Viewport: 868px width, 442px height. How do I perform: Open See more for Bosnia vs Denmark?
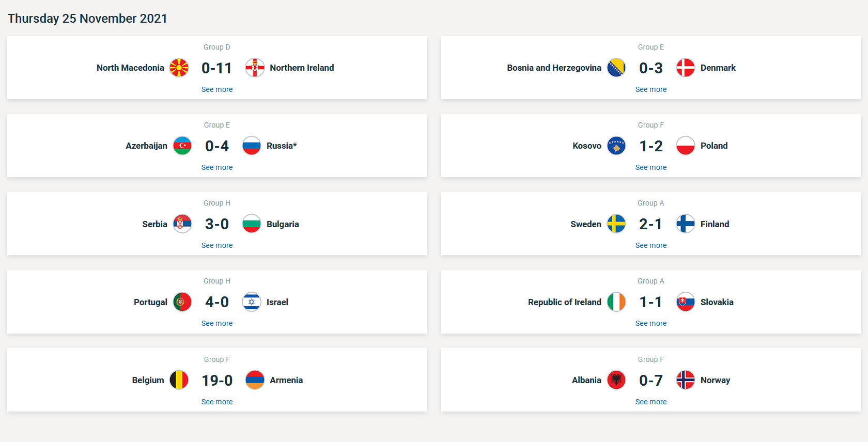click(651, 89)
